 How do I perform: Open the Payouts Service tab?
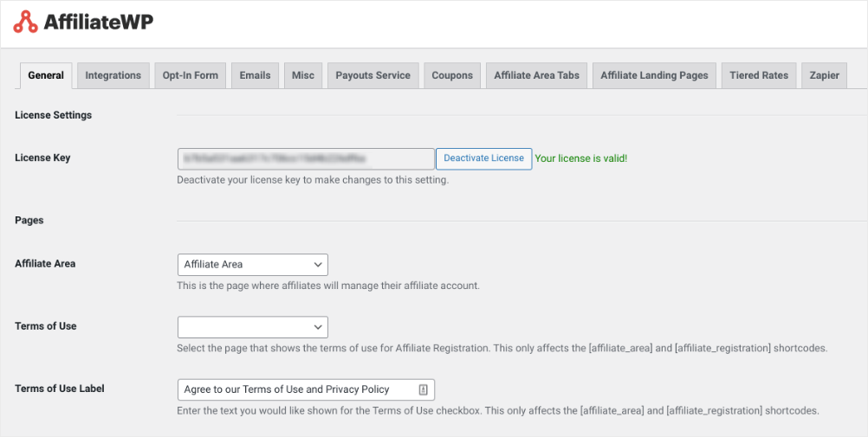373,76
